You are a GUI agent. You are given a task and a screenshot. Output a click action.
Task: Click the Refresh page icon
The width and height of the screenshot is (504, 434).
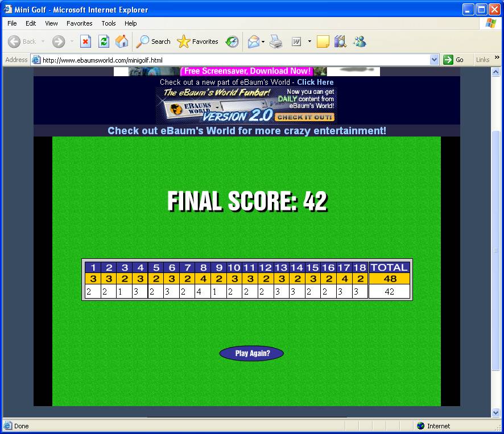point(104,42)
